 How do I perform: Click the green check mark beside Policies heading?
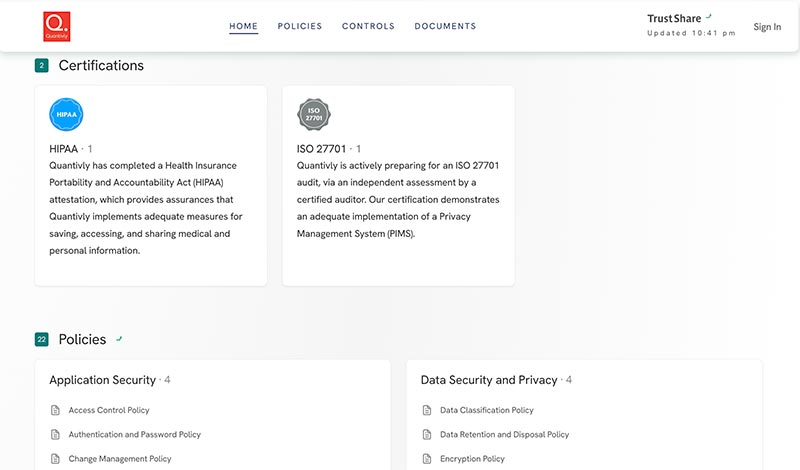(119, 338)
